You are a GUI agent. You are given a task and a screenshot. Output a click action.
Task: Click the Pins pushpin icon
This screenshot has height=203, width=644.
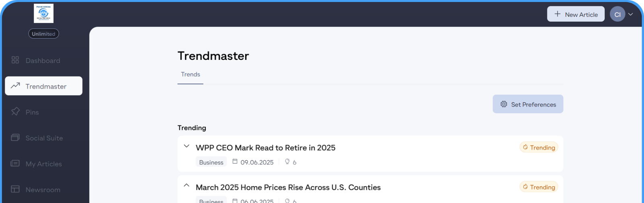pos(15,111)
